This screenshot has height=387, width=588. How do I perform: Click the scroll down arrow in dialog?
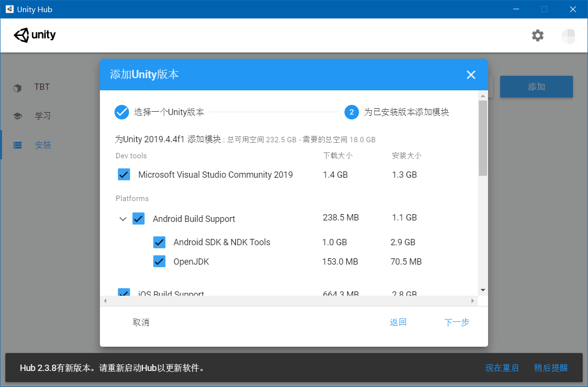pos(483,290)
